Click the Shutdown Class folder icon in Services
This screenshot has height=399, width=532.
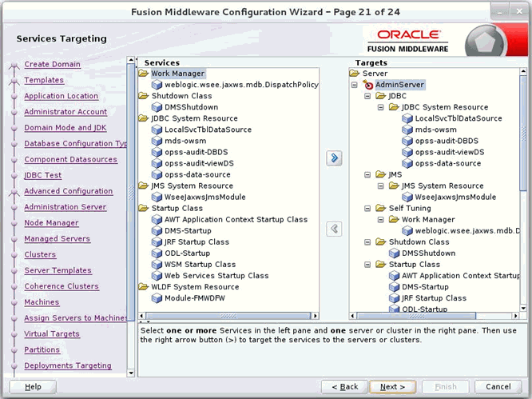[x=144, y=96]
